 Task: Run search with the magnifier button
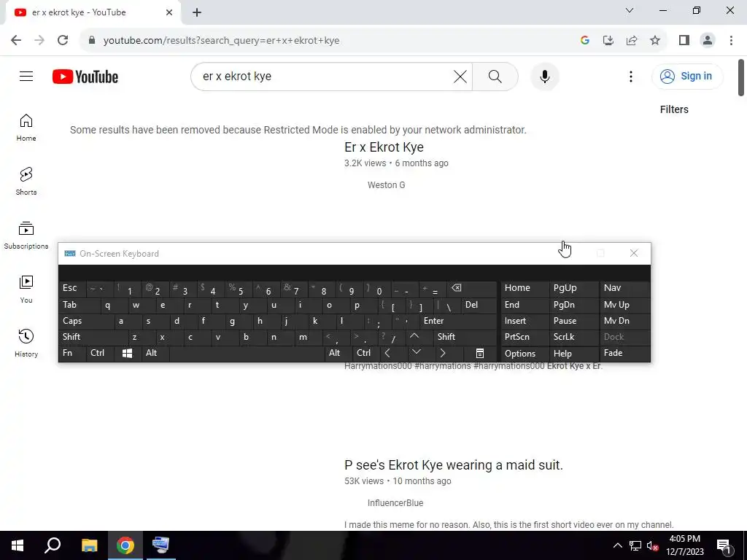[495, 76]
